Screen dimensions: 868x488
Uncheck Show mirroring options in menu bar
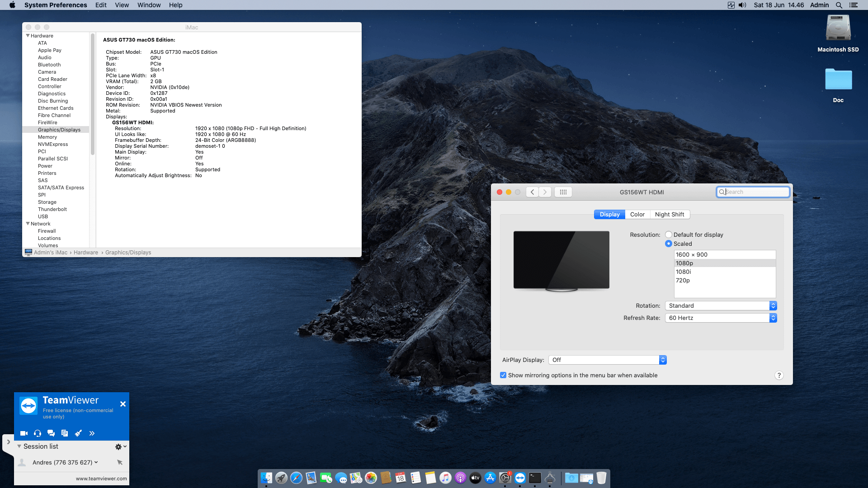(x=503, y=375)
